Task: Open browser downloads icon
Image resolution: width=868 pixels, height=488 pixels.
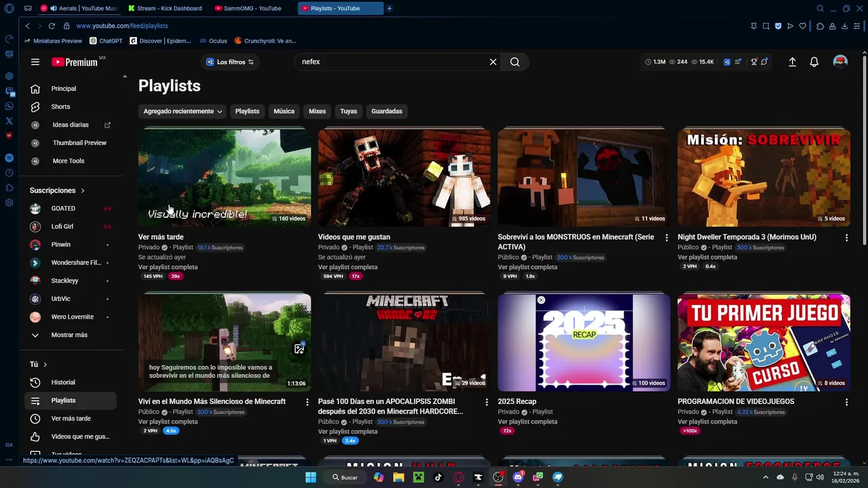Action: (x=844, y=26)
